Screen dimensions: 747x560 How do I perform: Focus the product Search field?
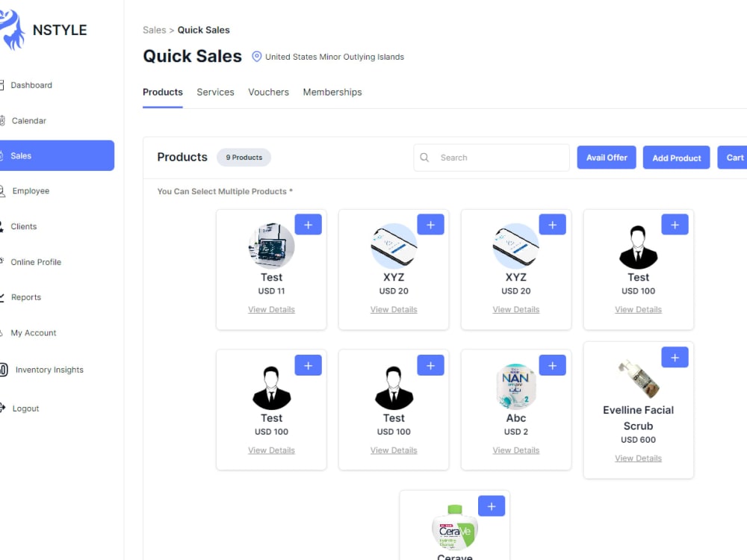(x=492, y=158)
